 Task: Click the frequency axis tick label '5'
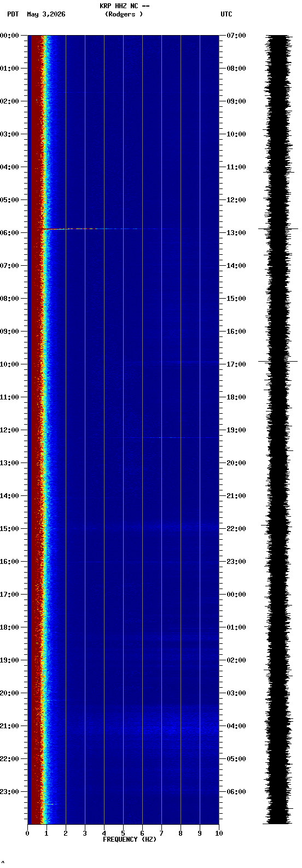pyautogui.click(x=123, y=833)
